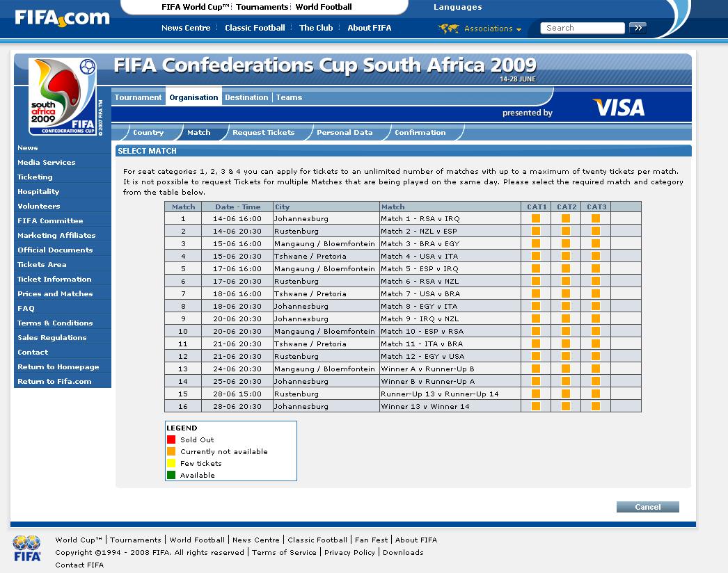Select CAT3 availability square for Match 16

coord(596,406)
